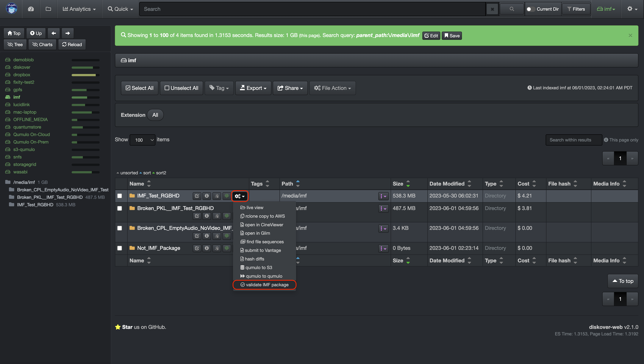The height and width of the screenshot is (364, 644).
Task: Toggle the Current Dir search switch
Action: coord(531,9)
